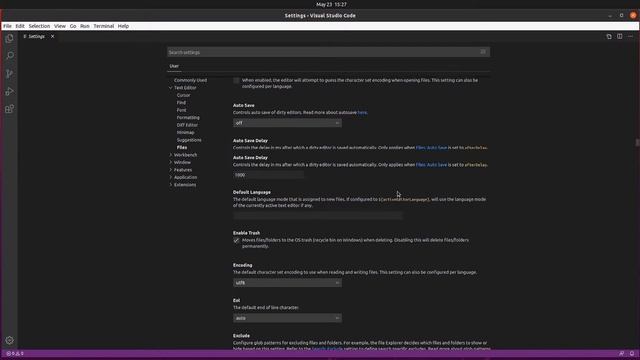Open the Run and Debug view
Screen dimensions: 640x360
pos(9,91)
